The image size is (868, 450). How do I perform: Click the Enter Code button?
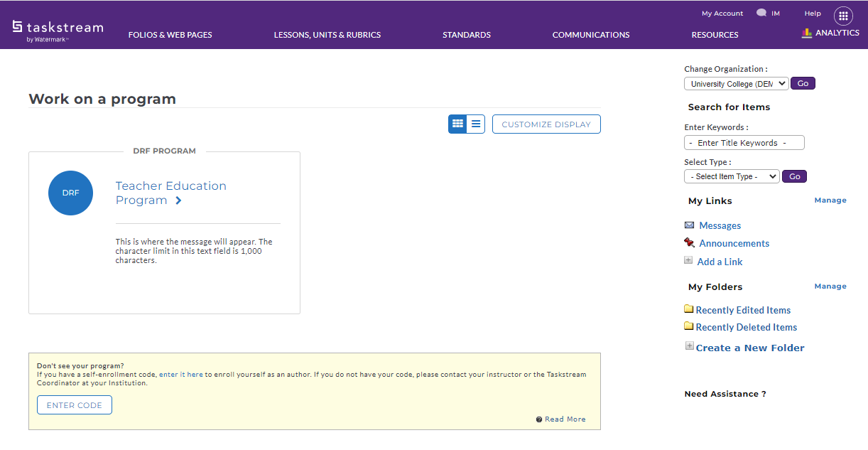pyautogui.click(x=75, y=405)
